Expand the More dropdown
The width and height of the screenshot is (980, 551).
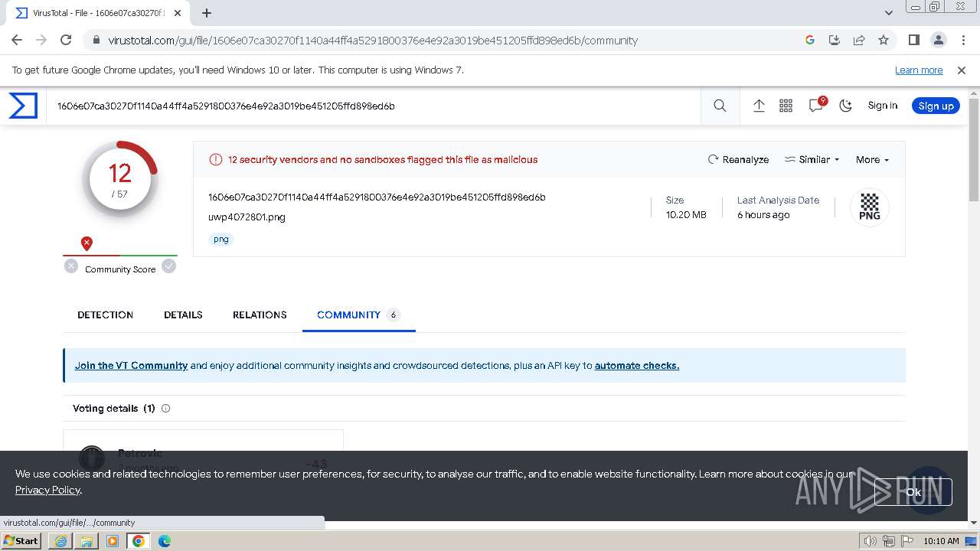pos(872,159)
